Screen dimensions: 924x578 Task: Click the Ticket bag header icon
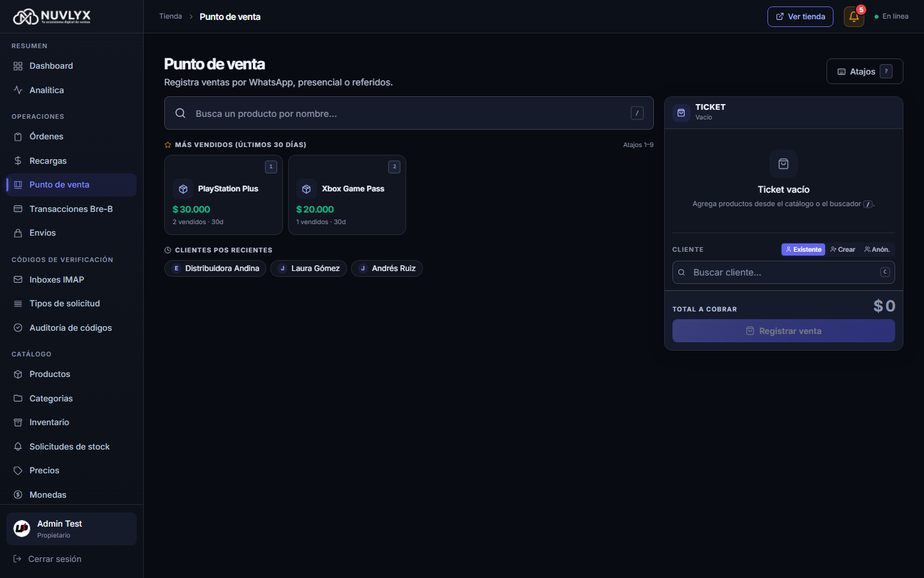pos(681,112)
